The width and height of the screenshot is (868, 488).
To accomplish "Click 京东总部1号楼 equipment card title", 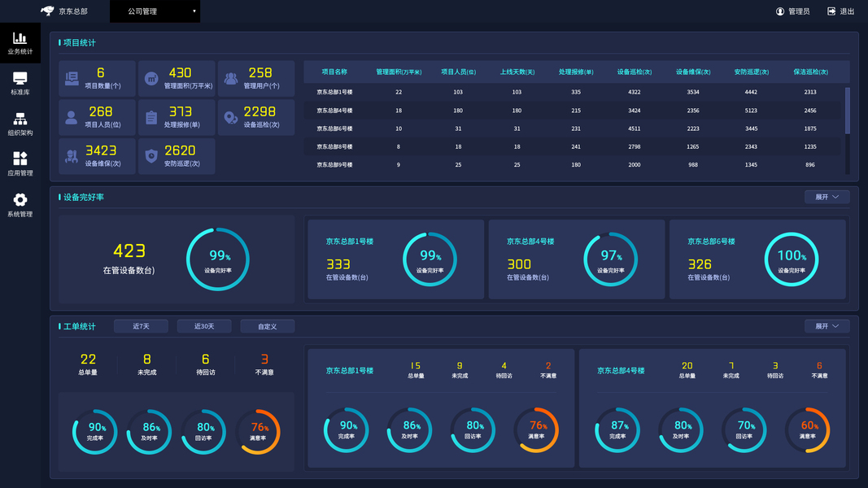I will point(349,242).
